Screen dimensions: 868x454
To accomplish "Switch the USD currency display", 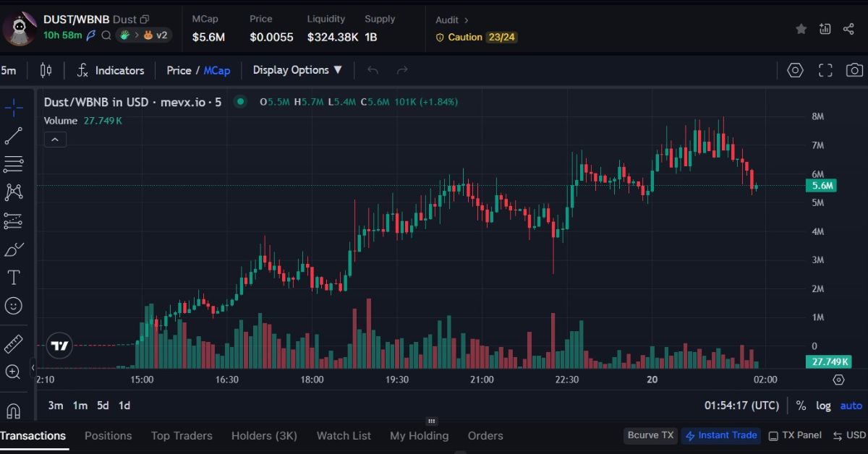I will point(849,435).
